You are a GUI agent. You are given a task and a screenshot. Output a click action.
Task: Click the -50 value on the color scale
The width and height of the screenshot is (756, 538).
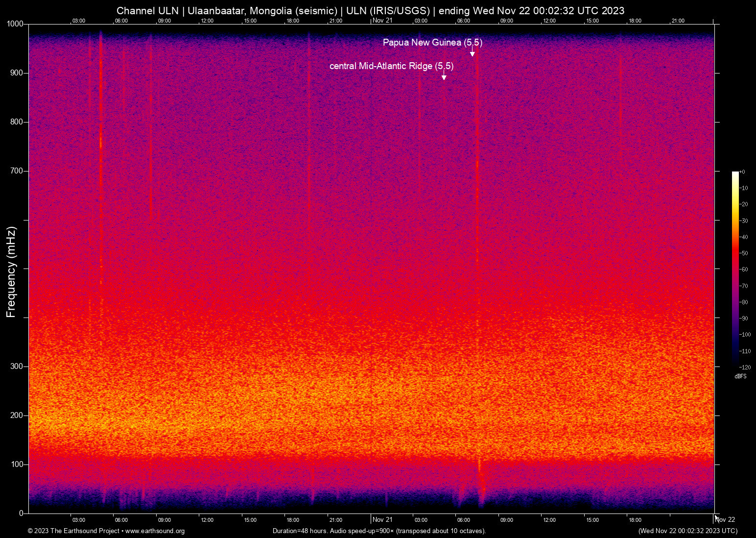pyautogui.click(x=744, y=253)
